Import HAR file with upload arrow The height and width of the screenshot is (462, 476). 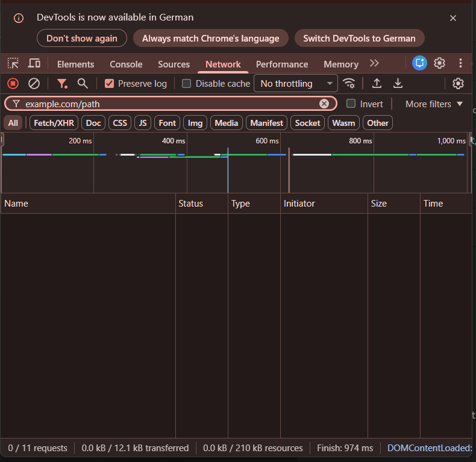(x=377, y=84)
